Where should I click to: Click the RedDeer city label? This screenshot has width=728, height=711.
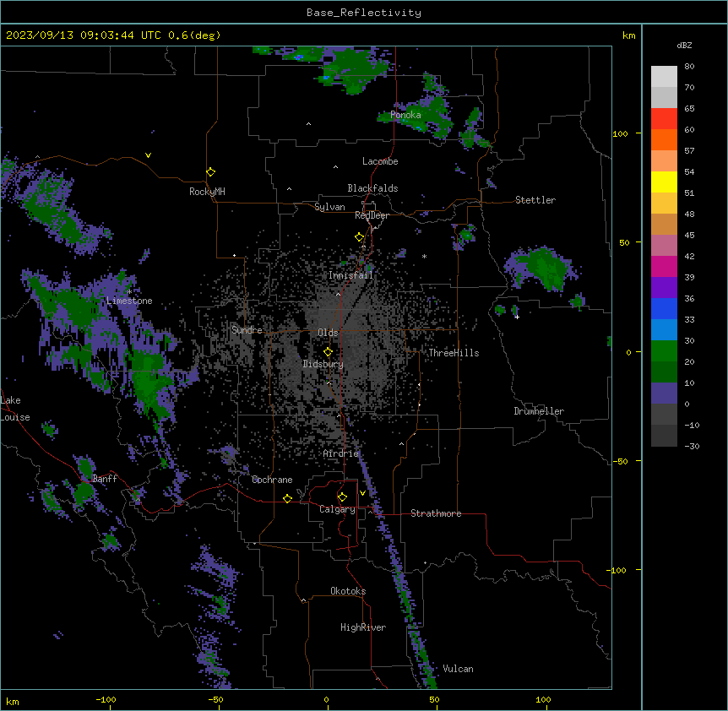[x=372, y=215]
